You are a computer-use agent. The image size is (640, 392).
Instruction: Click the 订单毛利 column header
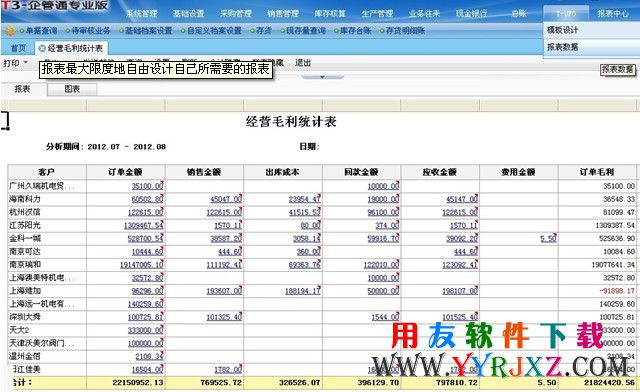(597, 172)
